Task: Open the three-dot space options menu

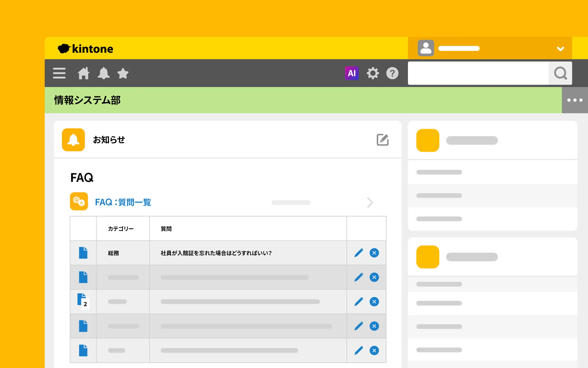Action: 575,100
